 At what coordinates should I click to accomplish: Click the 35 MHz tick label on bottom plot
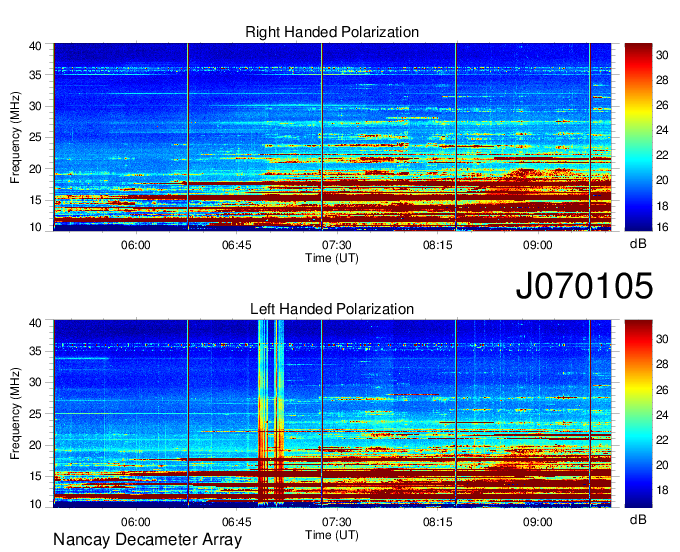(x=35, y=351)
